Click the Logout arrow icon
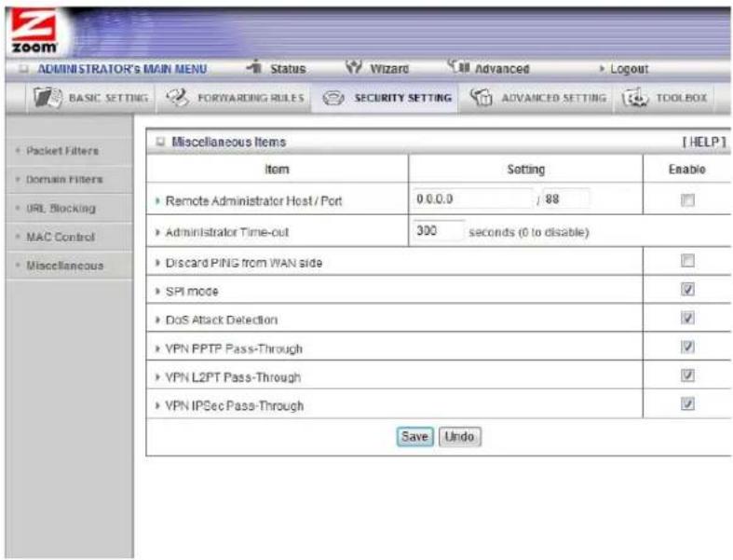 click(602, 69)
